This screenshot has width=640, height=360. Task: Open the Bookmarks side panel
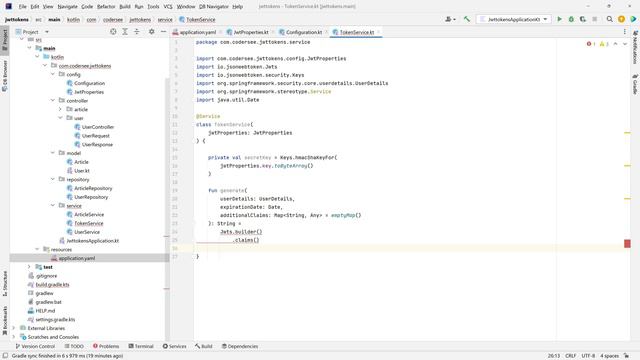click(4, 321)
